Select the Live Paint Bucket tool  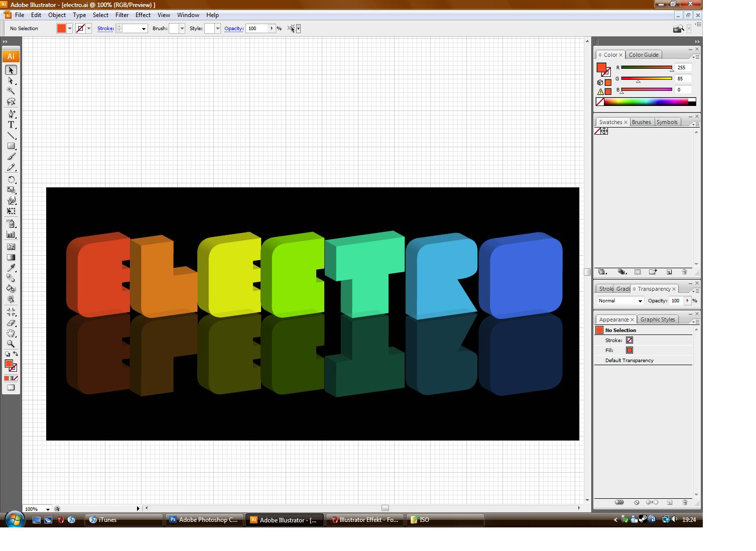pos(11,289)
